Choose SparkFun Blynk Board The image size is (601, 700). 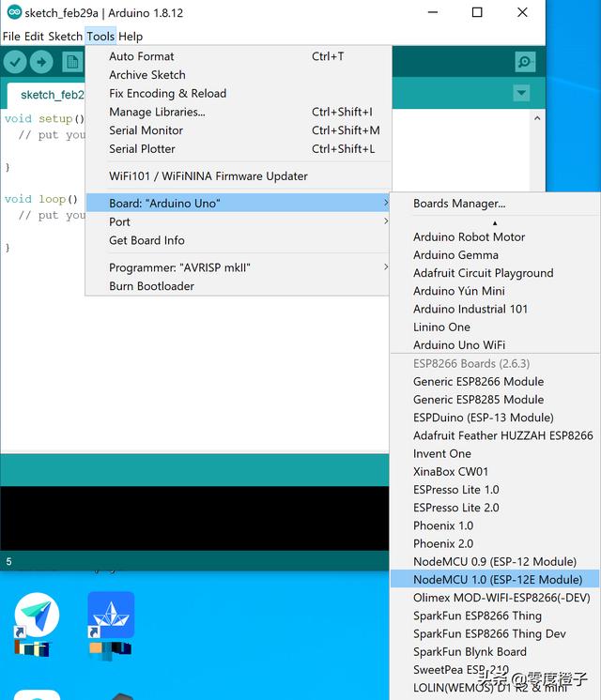495,651
